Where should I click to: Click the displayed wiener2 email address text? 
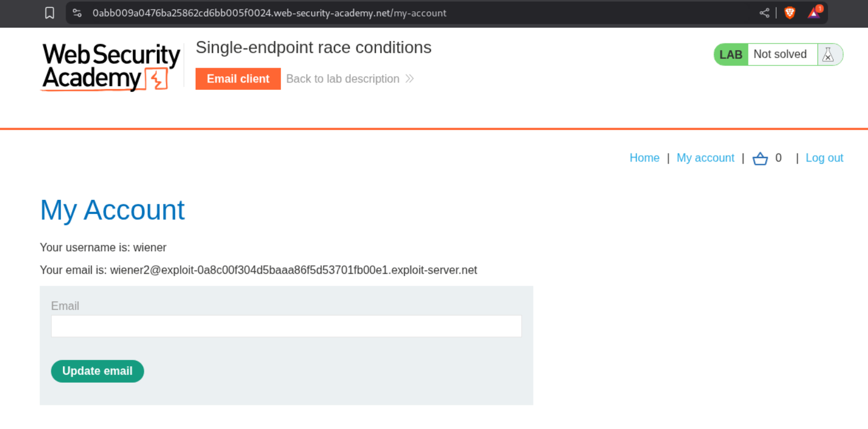293,270
